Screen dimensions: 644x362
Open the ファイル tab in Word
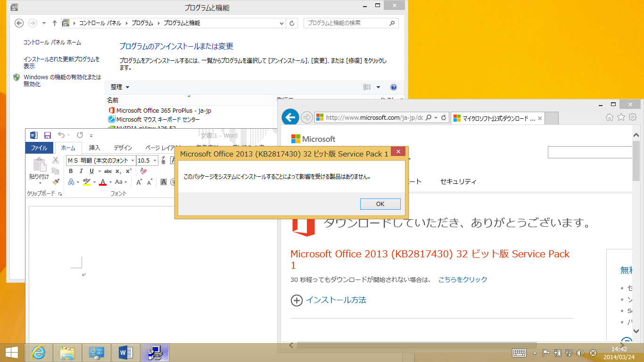(x=39, y=148)
